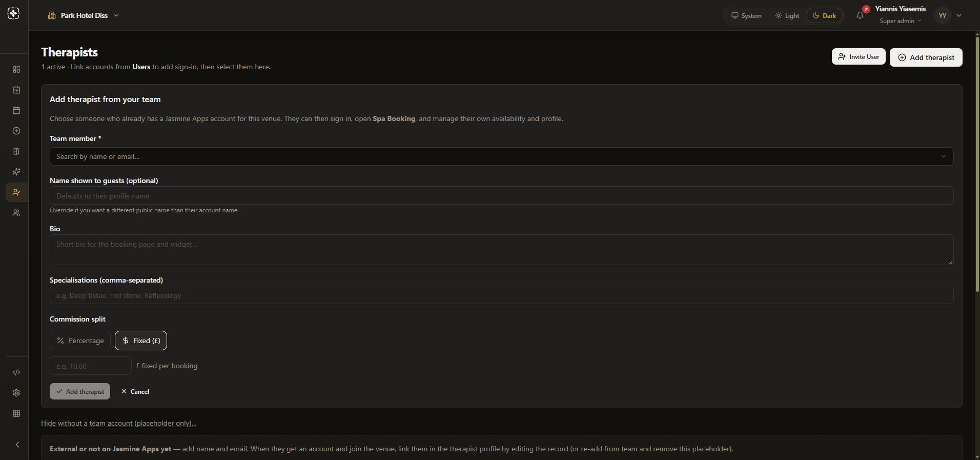
Task: Switch theme to Dark
Action: pos(824,15)
